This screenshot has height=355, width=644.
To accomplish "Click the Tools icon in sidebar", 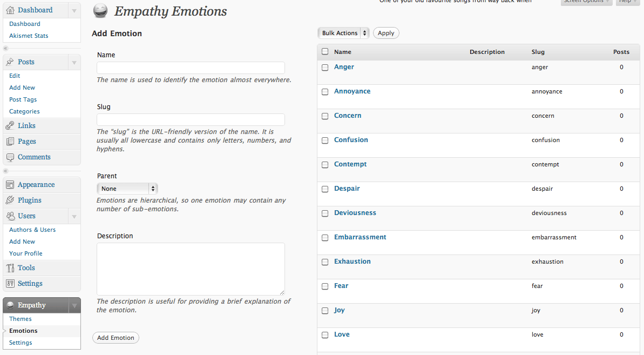I will (x=10, y=268).
